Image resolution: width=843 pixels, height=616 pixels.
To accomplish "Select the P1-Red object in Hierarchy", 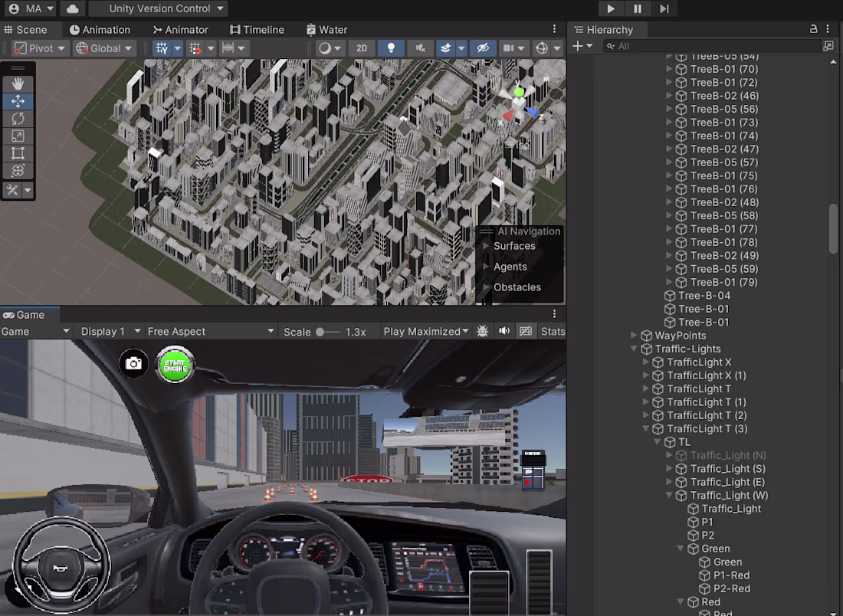I will click(x=731, y=575).
